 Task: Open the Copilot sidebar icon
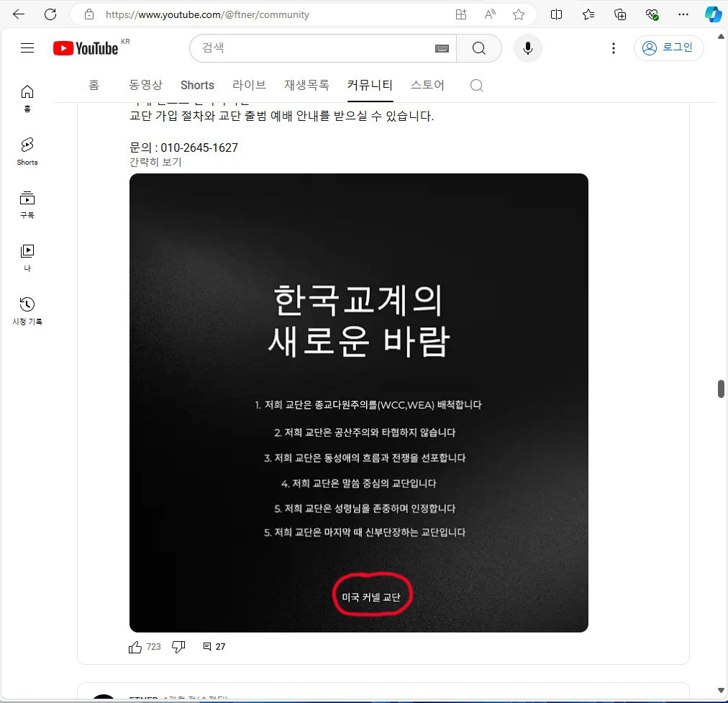point(713,14)
